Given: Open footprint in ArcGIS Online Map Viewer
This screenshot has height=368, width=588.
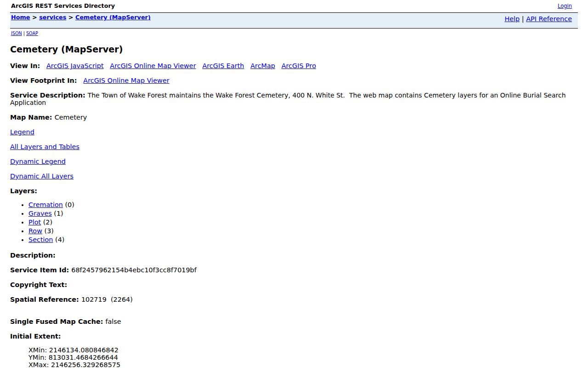Looking at the screenshot, I should [126, 80].
